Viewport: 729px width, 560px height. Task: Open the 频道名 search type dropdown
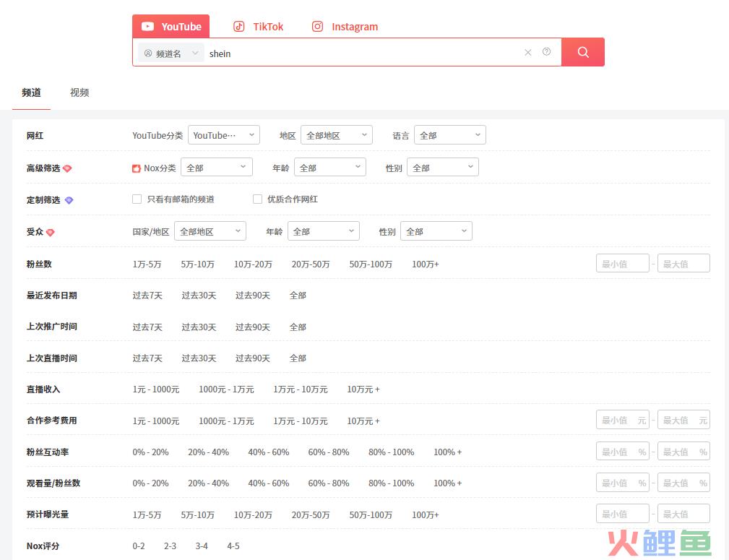[171, 53]
